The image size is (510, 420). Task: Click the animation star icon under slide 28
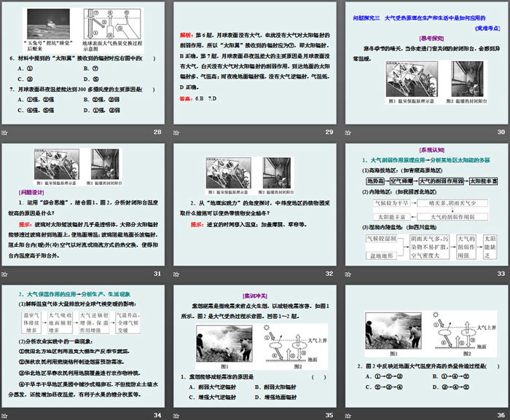[x=4, y=132]
